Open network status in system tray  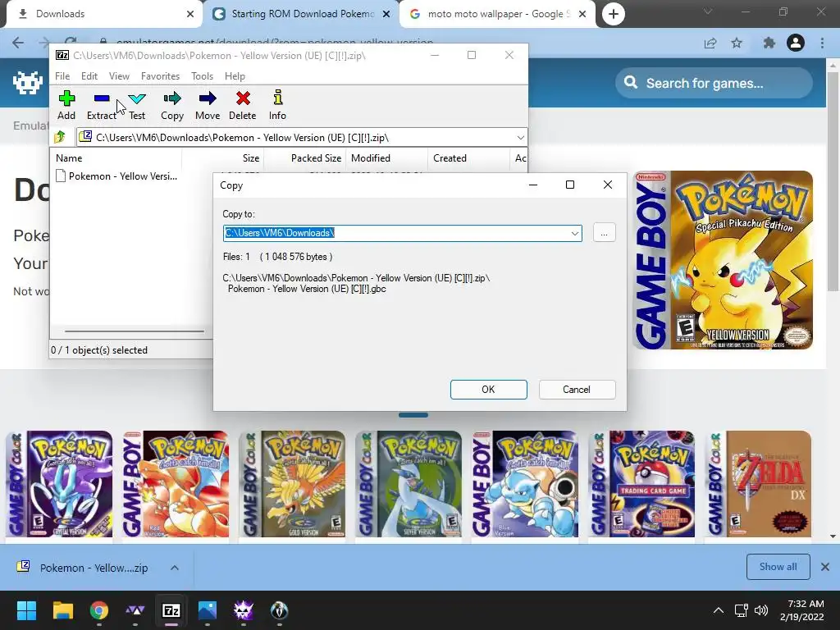[x=741, y=610]
